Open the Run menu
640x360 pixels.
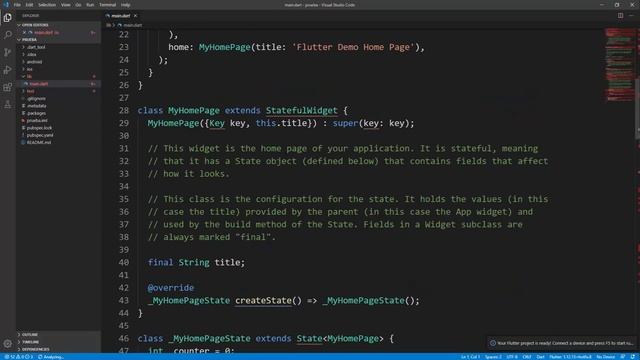(90, 5)
